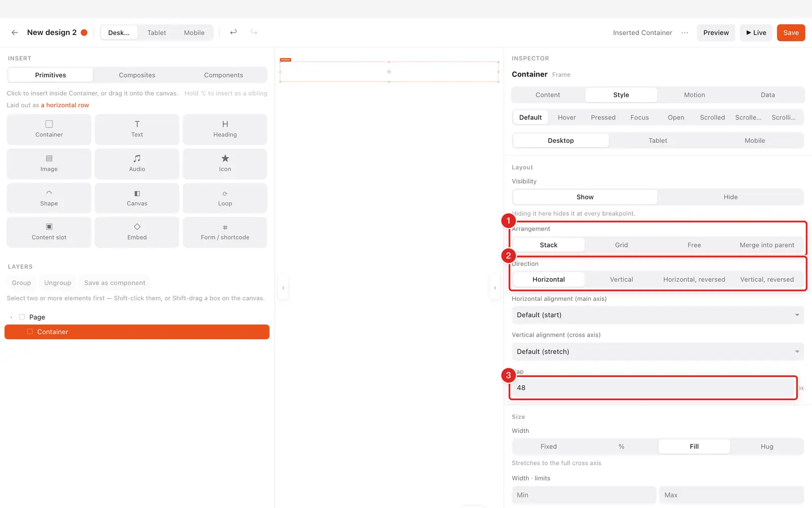Open the Horizontal alignment (main axis) dropdown
Viewport: 812px width, 508px height.
coord(658,315)
